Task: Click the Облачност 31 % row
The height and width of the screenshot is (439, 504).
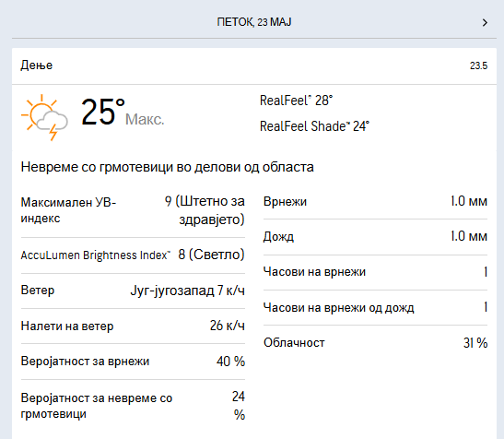Action: 375,343
